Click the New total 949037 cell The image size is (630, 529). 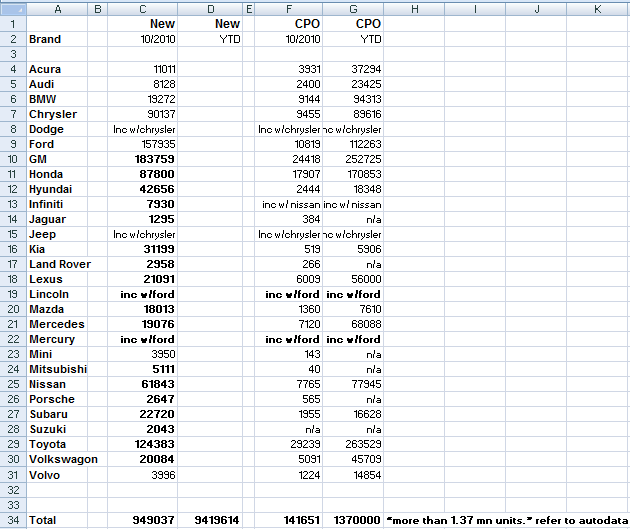point(143,520)
